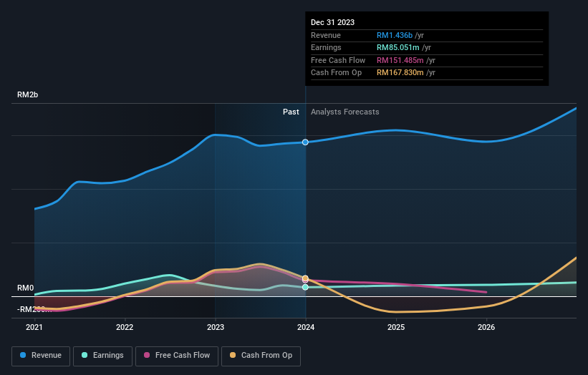Toggle the Cash From Op legend button

point(261,356)
